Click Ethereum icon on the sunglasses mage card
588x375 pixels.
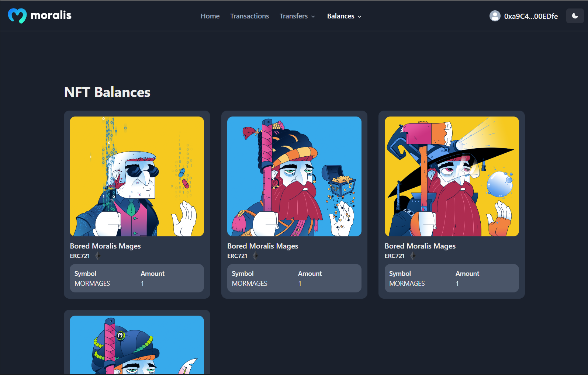click(98, 256)
